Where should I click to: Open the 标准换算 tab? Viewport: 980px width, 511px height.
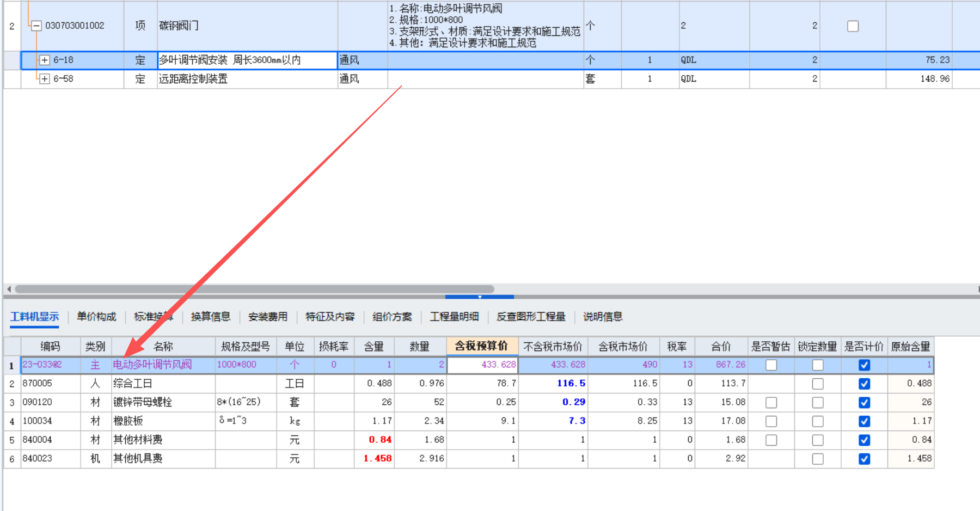(x=153, y=316)
